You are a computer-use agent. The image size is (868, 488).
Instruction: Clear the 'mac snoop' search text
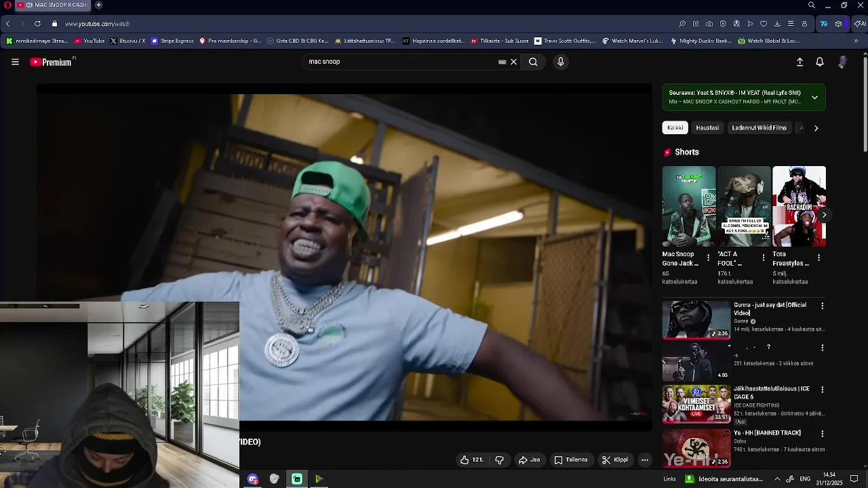point(513,62)
